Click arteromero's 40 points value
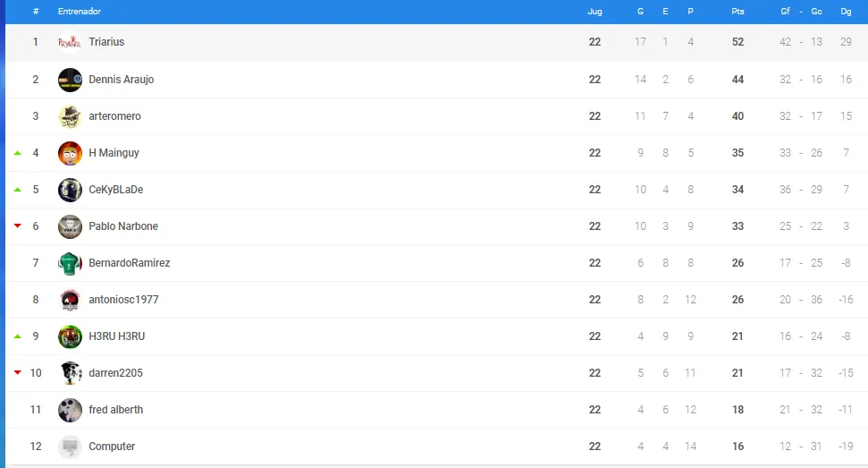Screen dimensions: 868x468 tap(737, 116)
